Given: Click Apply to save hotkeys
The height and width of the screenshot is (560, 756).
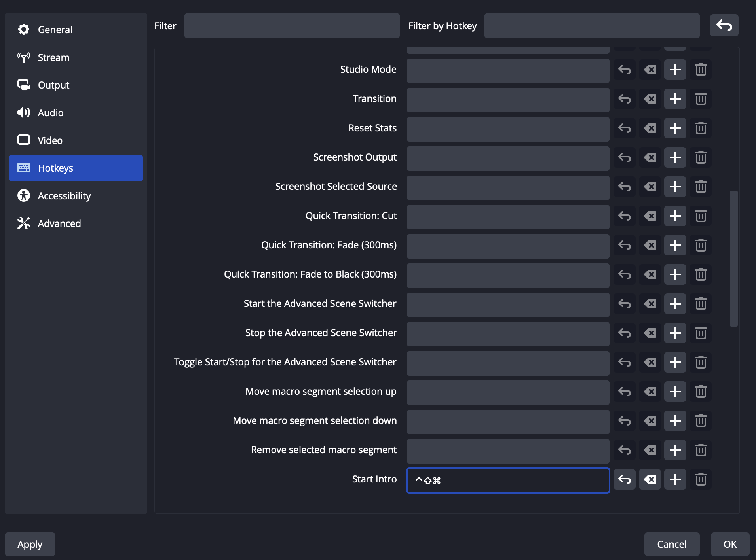Looking at the screenshot, I should pos(30,544).
